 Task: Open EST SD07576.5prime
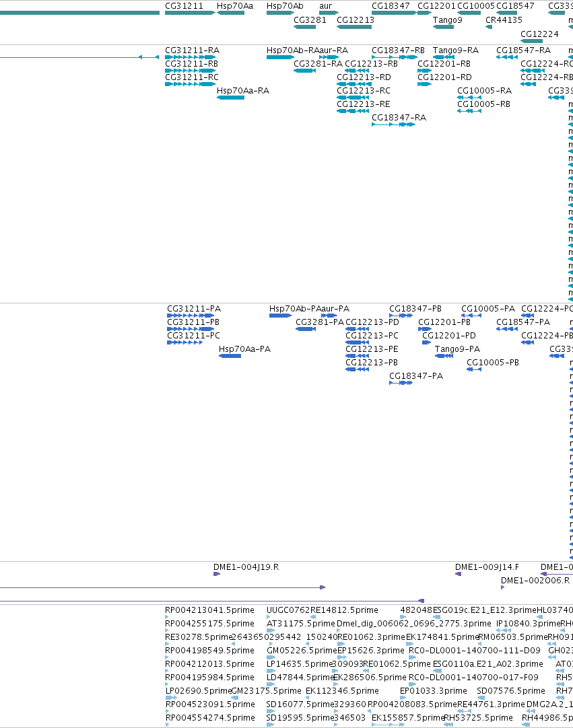coord(511,691)
